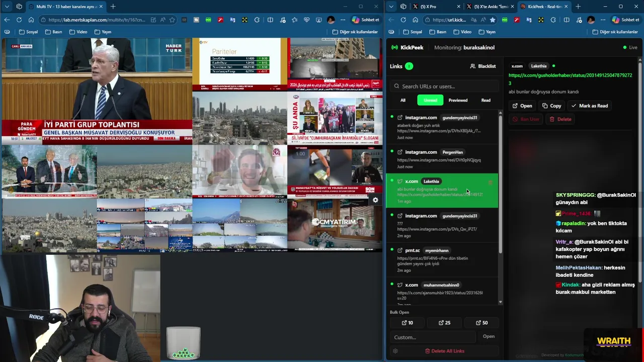Image resolution: width=644 pixels, height=362 pixels.
Task: Copy the selected link URL
Action: tap(551, 106)
